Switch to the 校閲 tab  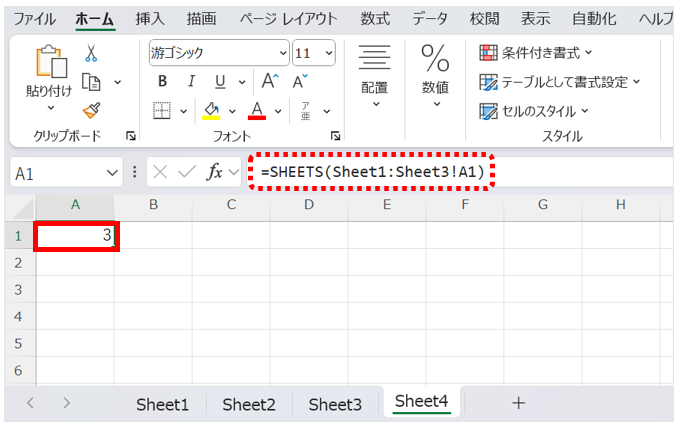click(x=484, y=19)
